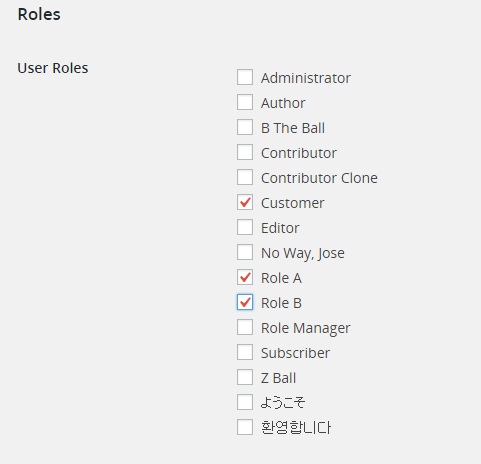Select the 환영합니다 role checkbox
The image size is (481, 464).
click(x=245, y=427)
